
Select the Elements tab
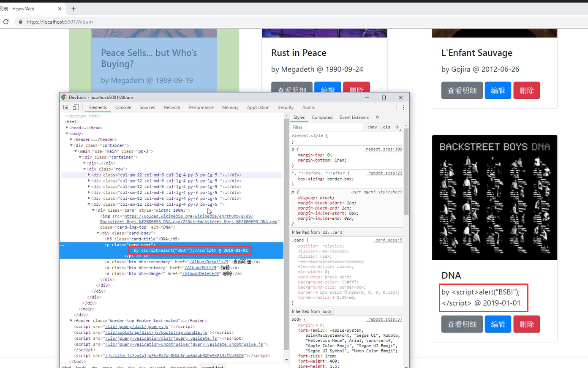98,107
